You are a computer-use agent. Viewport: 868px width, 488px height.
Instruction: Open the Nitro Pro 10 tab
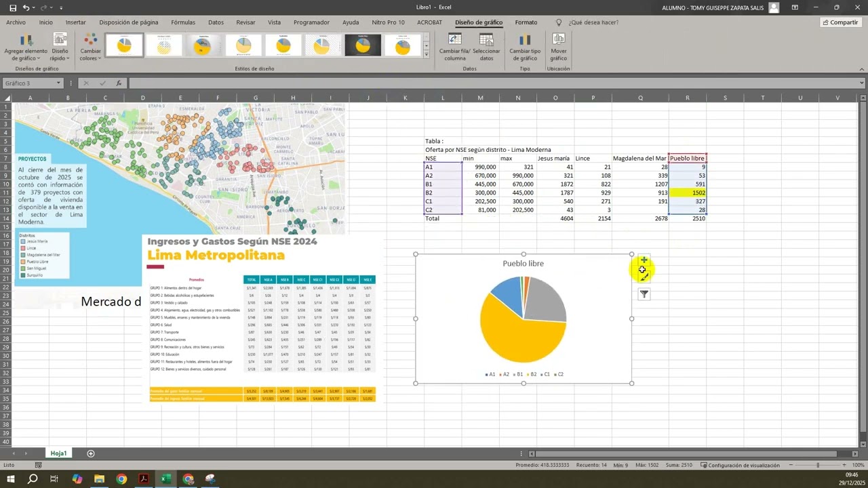pos(388,22)
